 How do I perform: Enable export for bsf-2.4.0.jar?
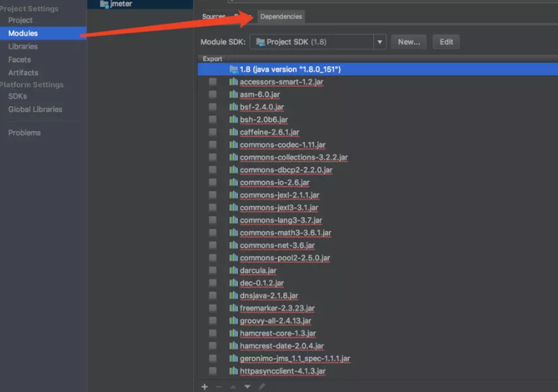[213, 107]
